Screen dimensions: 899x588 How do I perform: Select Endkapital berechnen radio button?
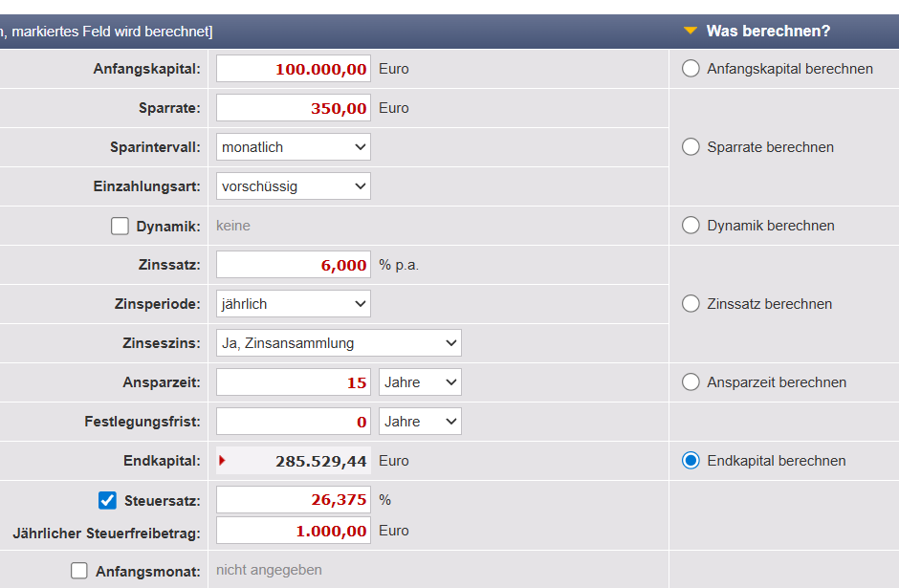pyautogui.click(x=691, y=461)
